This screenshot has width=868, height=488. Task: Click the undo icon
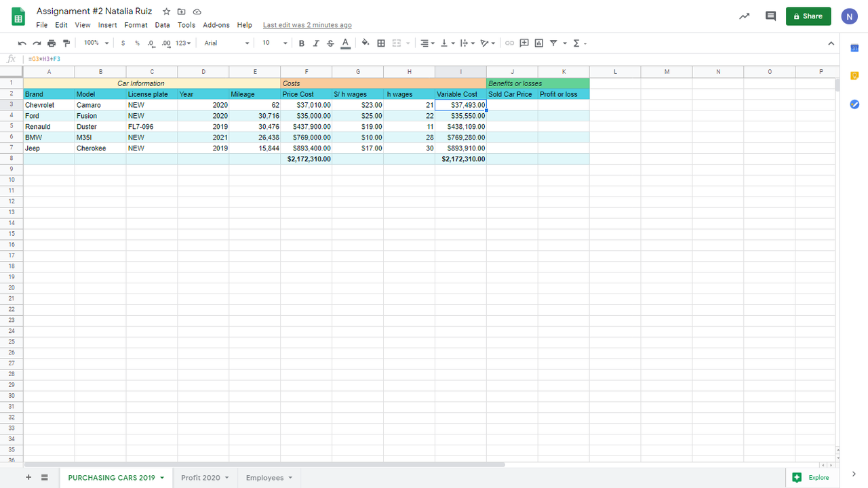22,43
